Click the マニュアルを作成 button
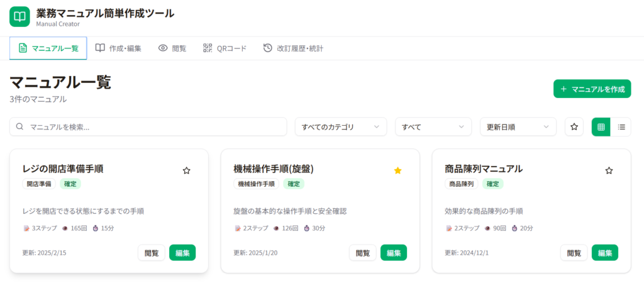644x283 pixels. coord(592,89)
